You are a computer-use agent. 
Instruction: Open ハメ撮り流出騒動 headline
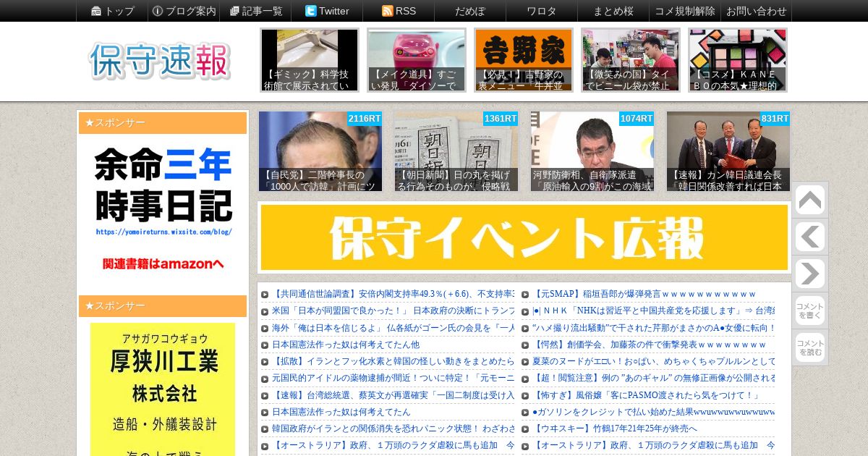tap(654, 328)
